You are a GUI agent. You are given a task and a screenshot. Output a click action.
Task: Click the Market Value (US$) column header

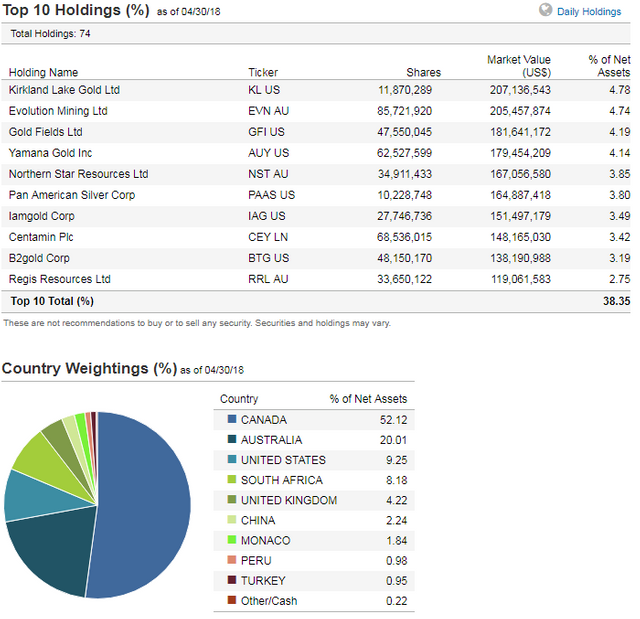coord(519,66)
